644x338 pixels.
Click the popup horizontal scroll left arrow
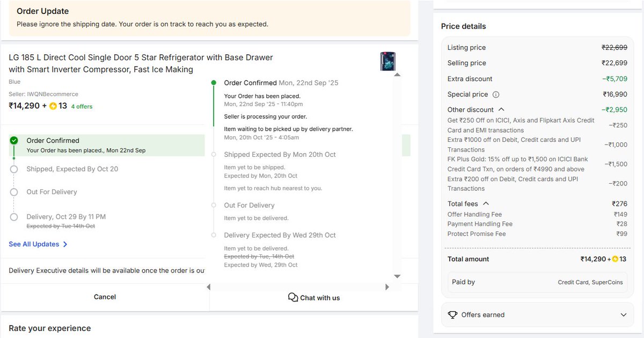click(x=209, y=287)
